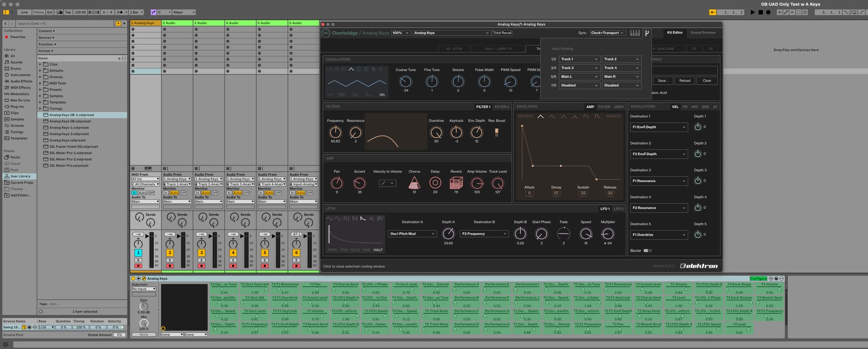Click the metronome icon in transport bar

click(120, 12)
